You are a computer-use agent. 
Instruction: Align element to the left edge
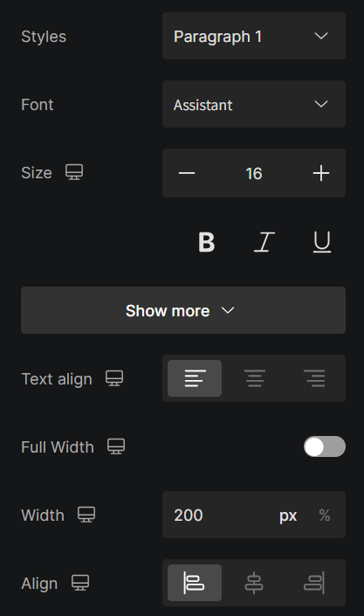coord(195,583)
